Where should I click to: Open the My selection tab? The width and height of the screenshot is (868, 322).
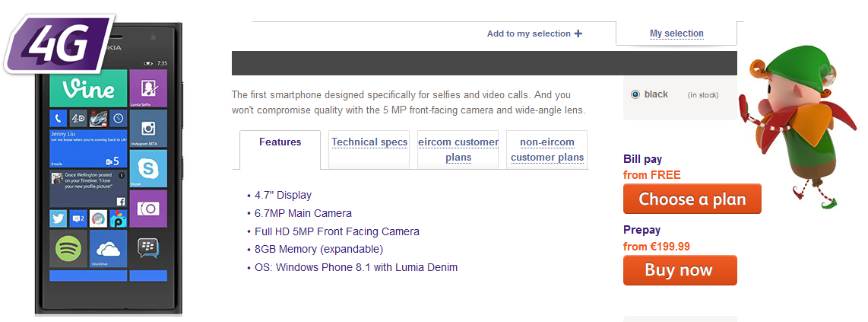(676, 33)
